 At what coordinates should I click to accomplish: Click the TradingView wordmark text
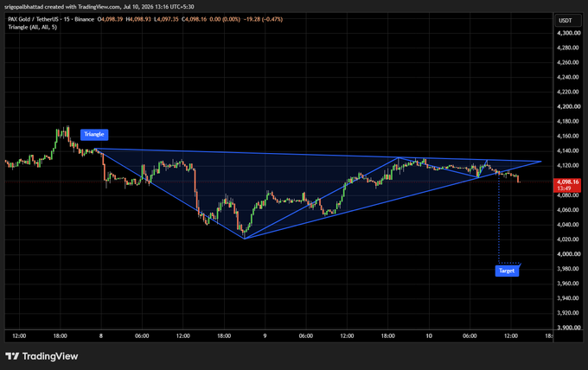point(50,356)
